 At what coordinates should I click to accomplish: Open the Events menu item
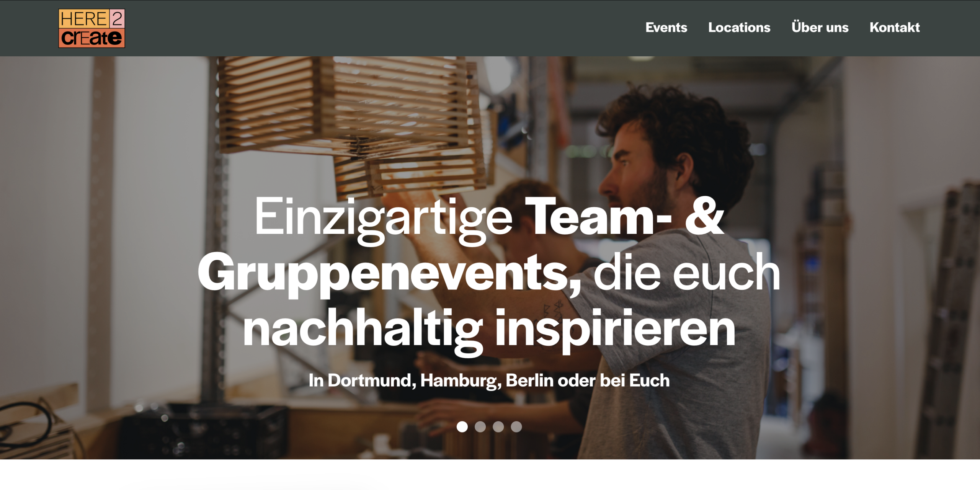(666, 28)
